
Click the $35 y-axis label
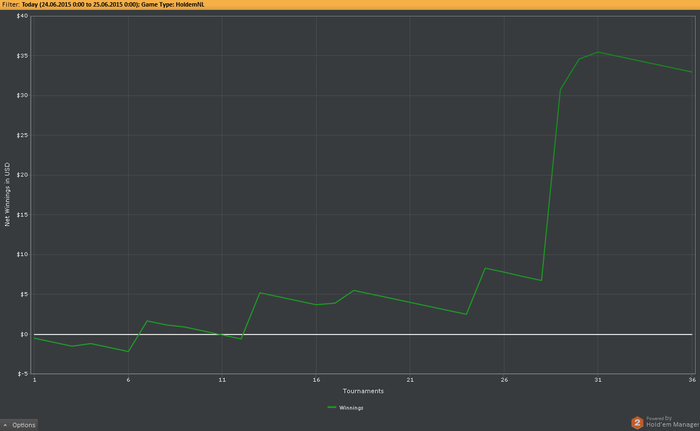click(22, 56)
